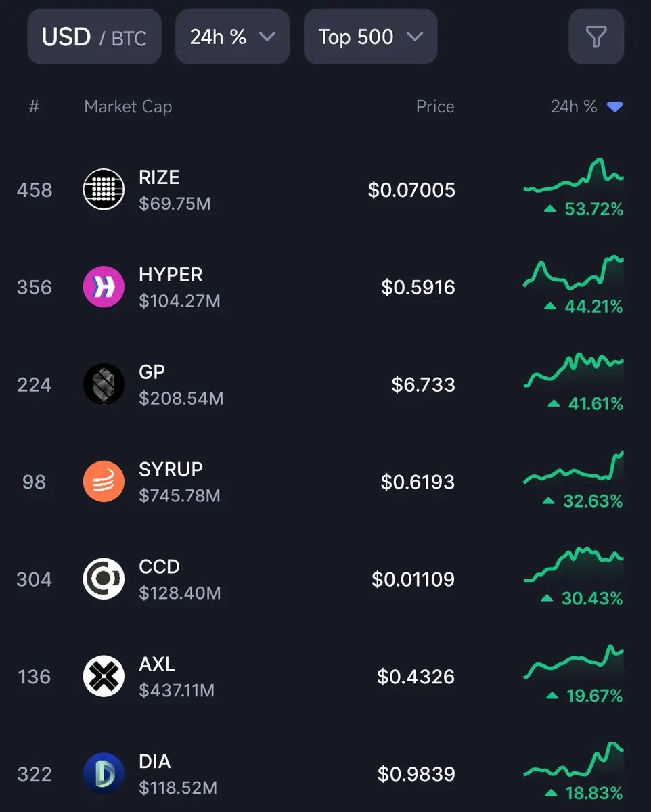Tap the DIA coin logo
Image resolution: width=651 pixels, height=812 pixels.
(x=104, y=773)
